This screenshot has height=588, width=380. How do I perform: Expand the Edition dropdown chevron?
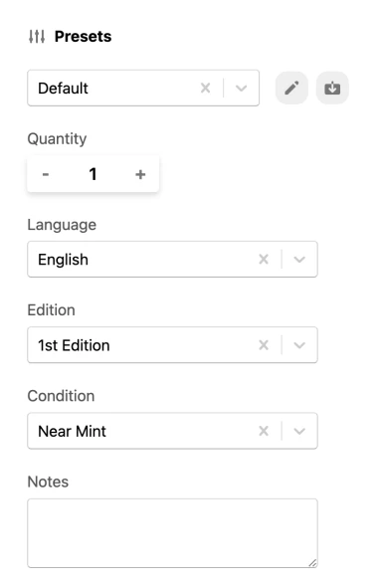coord(299,345)
